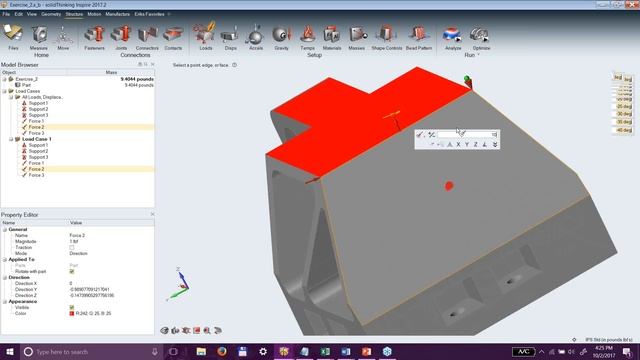Open Firefox from the taskbar
The width and height of the screenshot is (640, 360).
(222, 351)
